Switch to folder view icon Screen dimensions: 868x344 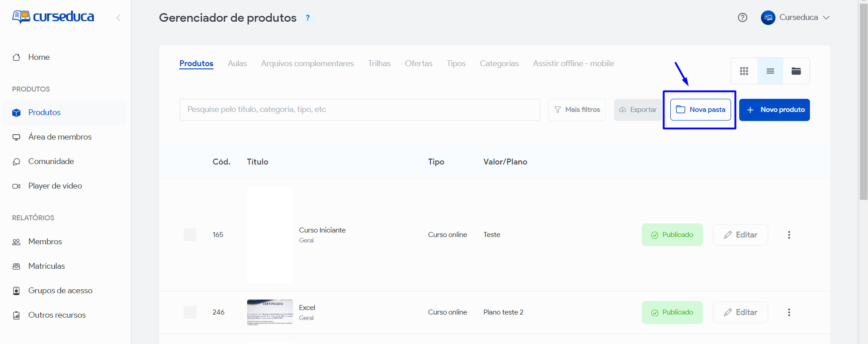coord(796,71)
